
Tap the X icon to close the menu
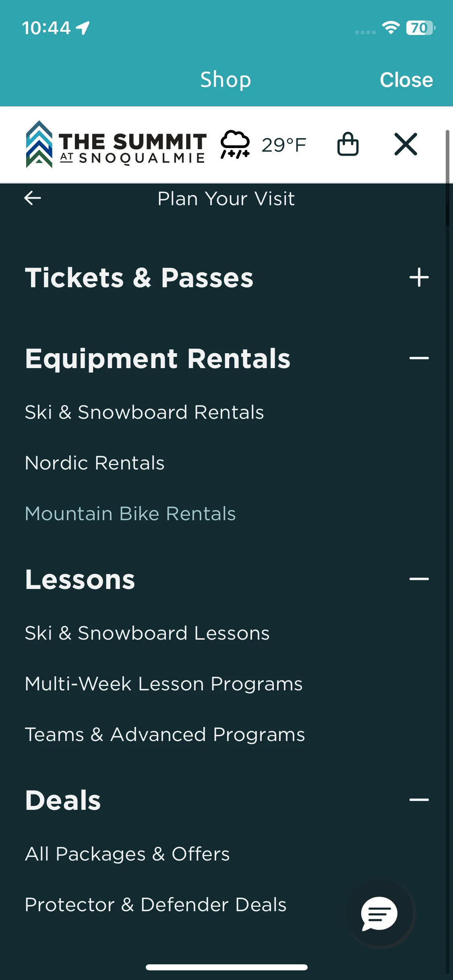coord(405,144)
